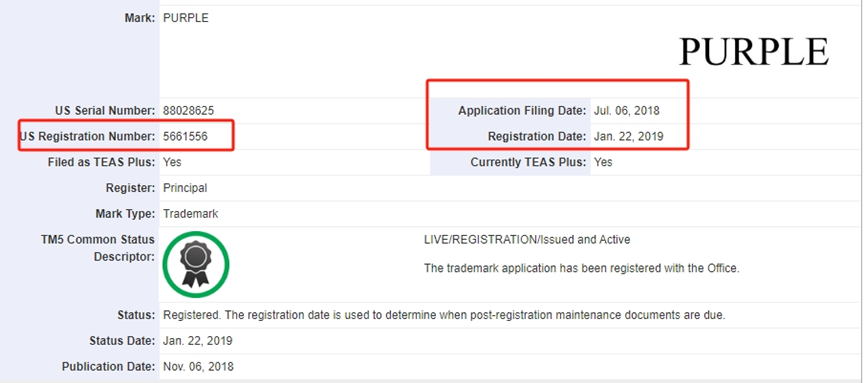Click the Application Filing Date label
Screen dimensions: 865x383
point(522,111)
